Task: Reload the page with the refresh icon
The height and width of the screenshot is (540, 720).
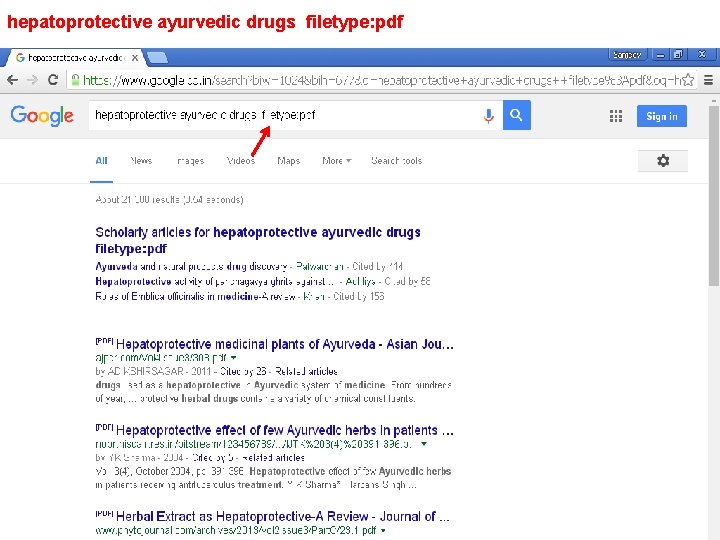Action: tap(53, 80)
